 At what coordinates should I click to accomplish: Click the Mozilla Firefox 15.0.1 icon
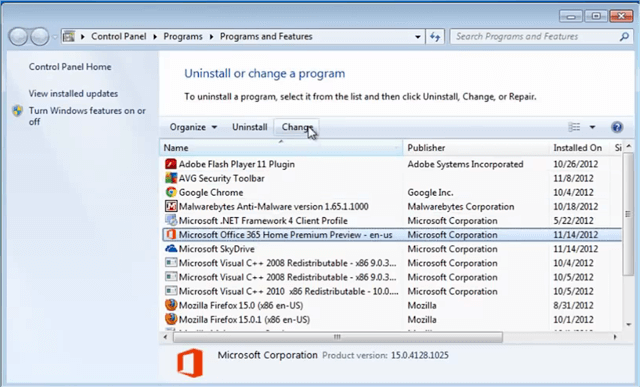click(x=171, y=319)
